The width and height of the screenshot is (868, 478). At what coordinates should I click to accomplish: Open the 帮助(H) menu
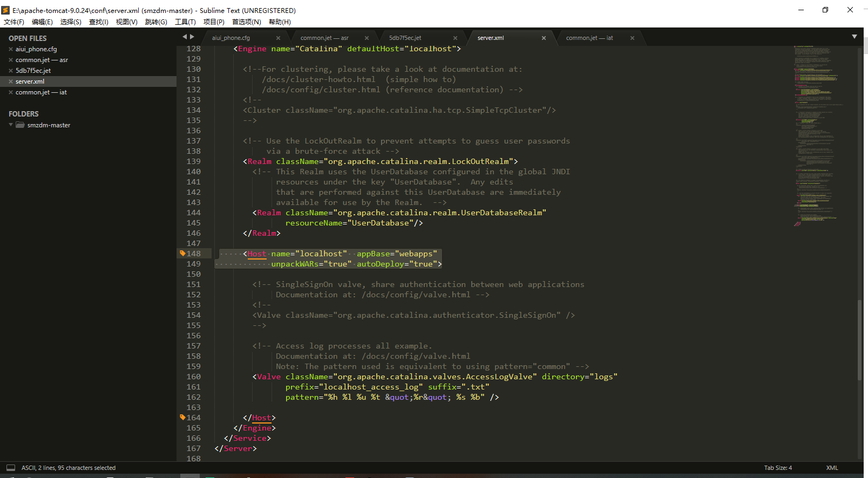point(280,22)
